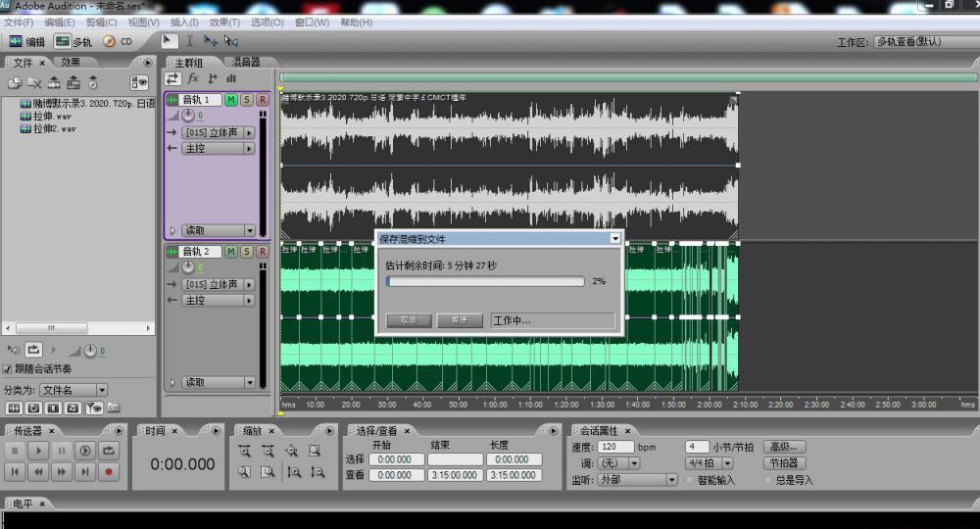Viewport: 980px width, 529px height.
Task: Switch to the 混音器 tab
Action: 246,62
